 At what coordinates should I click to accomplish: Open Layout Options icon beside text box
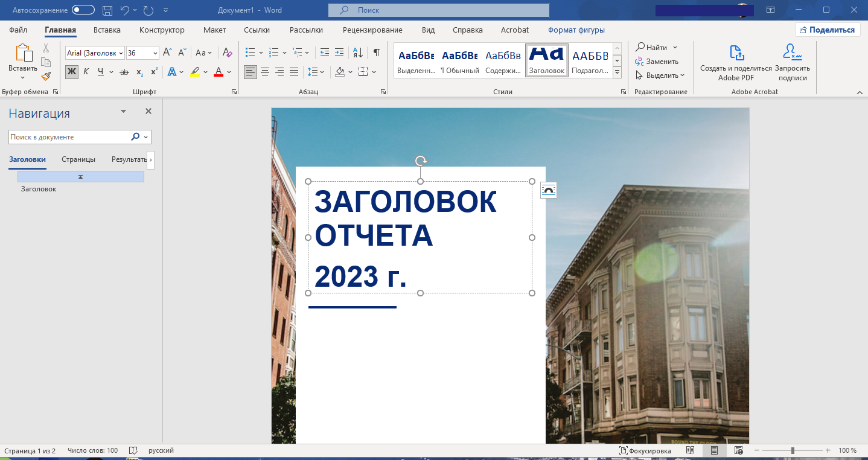[548, 190]
